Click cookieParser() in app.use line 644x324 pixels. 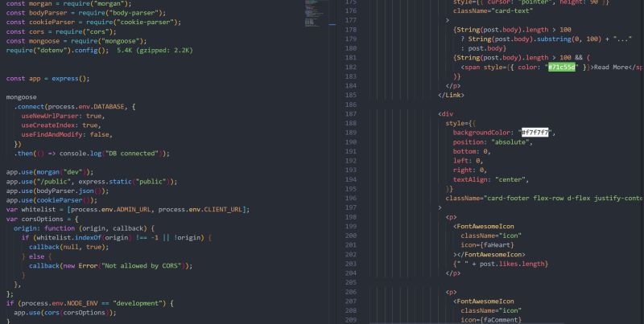coord(65,200)
